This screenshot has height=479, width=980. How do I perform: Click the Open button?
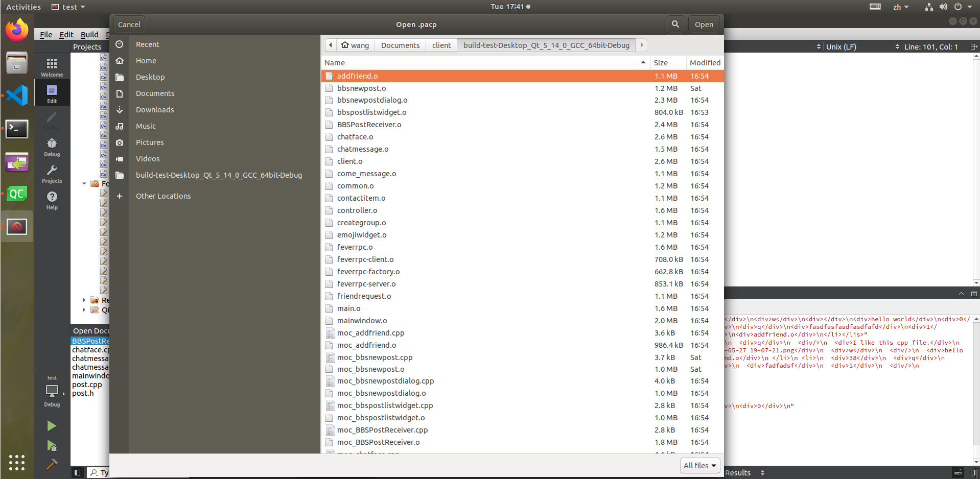click(704, 25)
